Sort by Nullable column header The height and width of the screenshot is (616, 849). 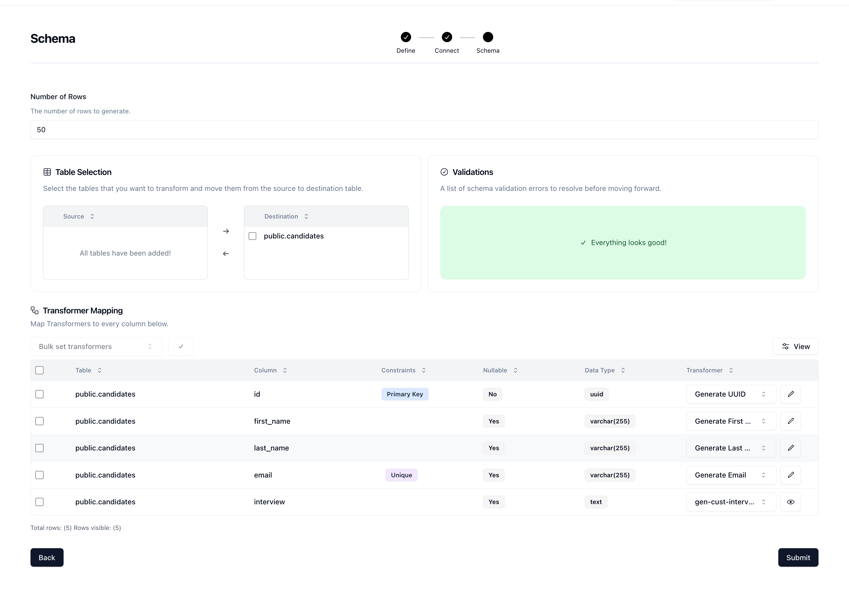500,370
